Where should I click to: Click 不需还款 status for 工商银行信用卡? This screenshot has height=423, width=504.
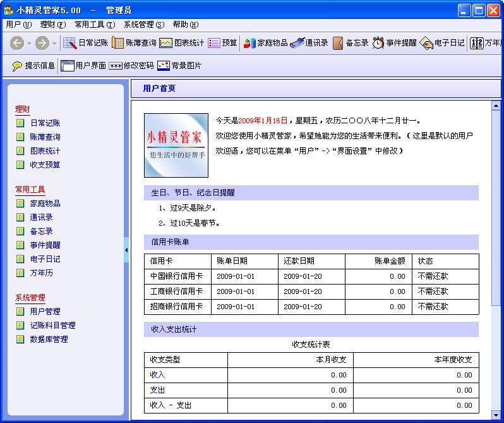coord(433,291)
